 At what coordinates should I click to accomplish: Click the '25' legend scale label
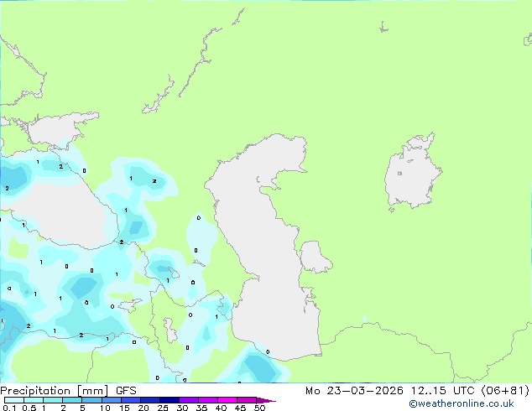point(163,408)
